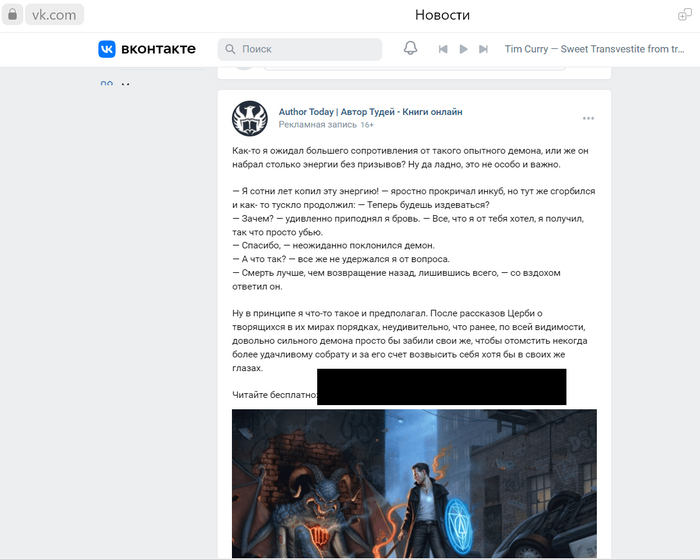Click the Новости page title

(x=442, y=15)
